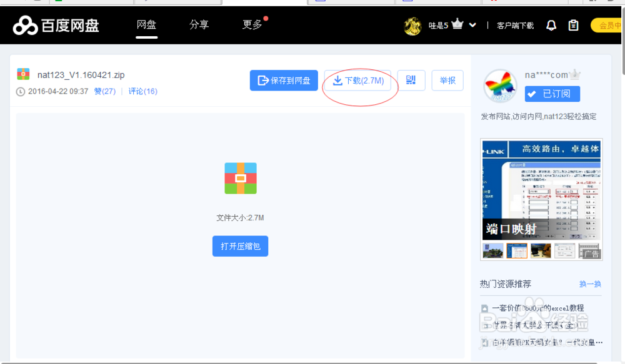Click the 文件大小:2.7M text
The image size is (625, 364).
(240, 218)
